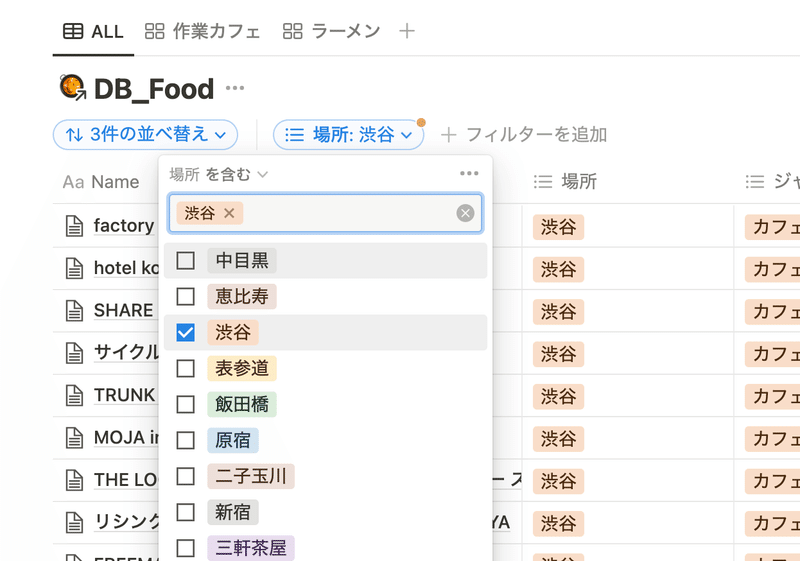Click the filter popup three-dot menu

point(469,173)
